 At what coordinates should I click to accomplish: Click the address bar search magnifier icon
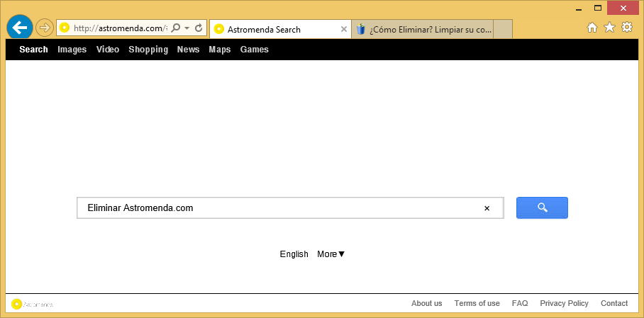pyautogui.click(x=176, y=28)
